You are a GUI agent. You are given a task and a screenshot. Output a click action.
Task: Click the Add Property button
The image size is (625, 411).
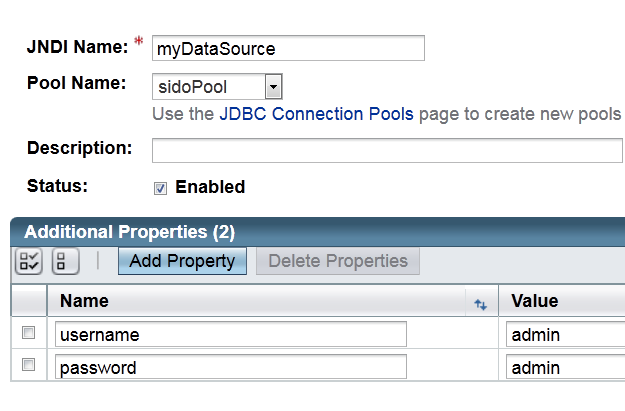click(x=182, y=261)
